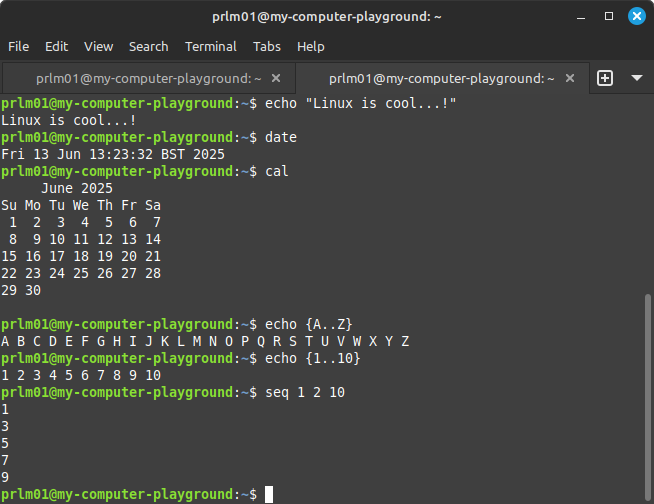Click the 'echo {1..10}' command

pyautogui.click(x=312, y=358)
